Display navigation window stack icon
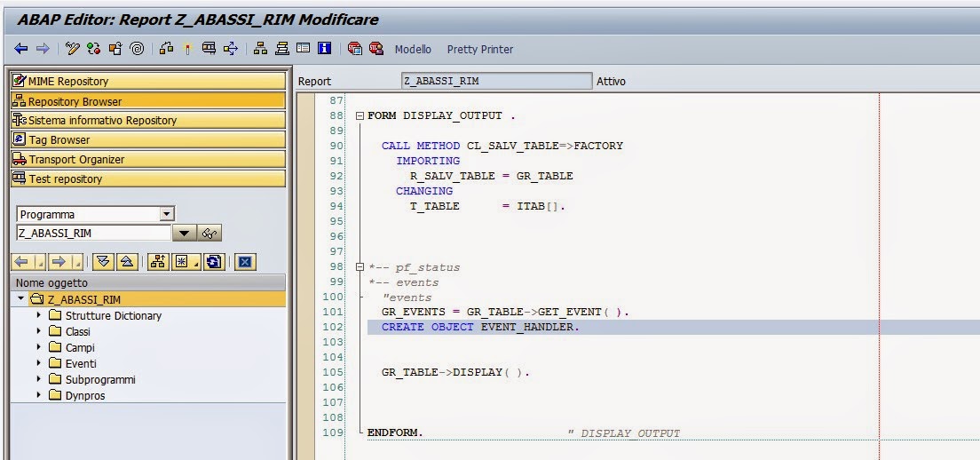The width and height of the screenshot is (980, 460). (282, 49)
